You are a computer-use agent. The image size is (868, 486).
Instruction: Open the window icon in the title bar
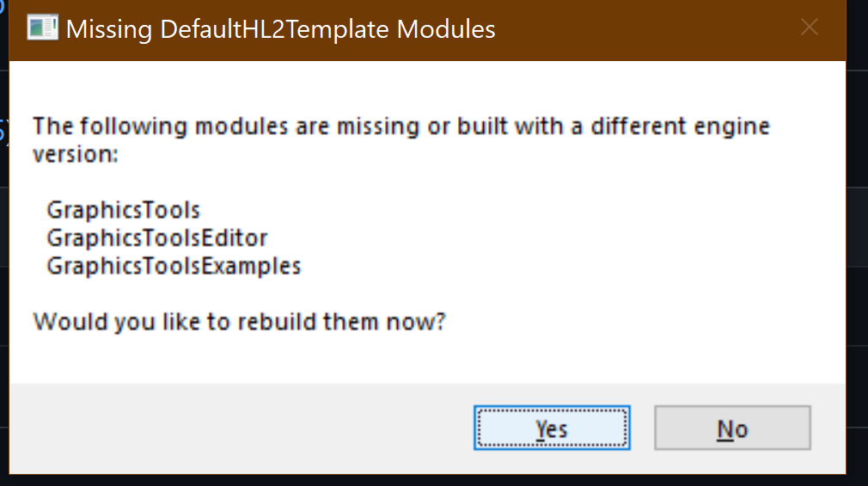[43, 28]
